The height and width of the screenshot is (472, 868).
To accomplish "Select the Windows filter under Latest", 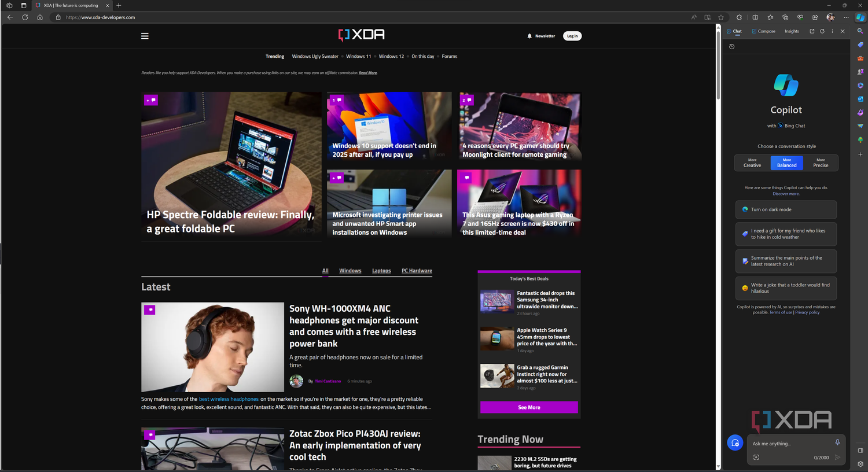I will [350, 271].
